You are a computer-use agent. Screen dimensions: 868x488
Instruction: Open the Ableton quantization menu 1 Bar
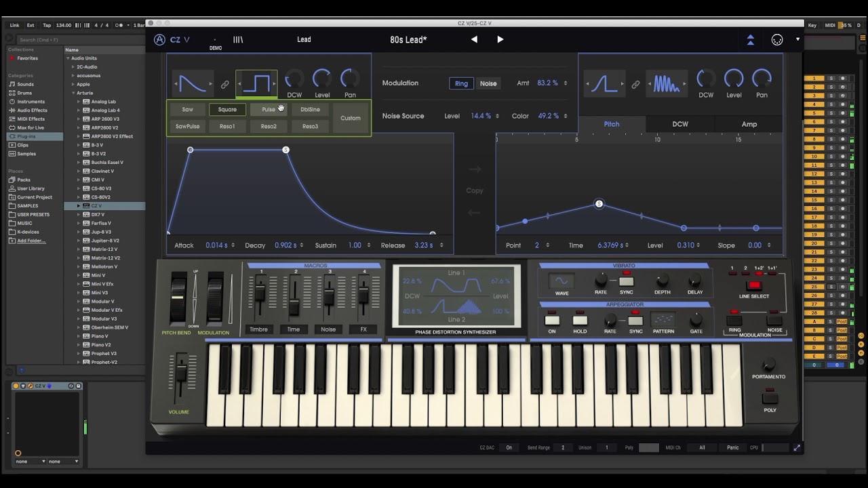(x=139, y=25)
